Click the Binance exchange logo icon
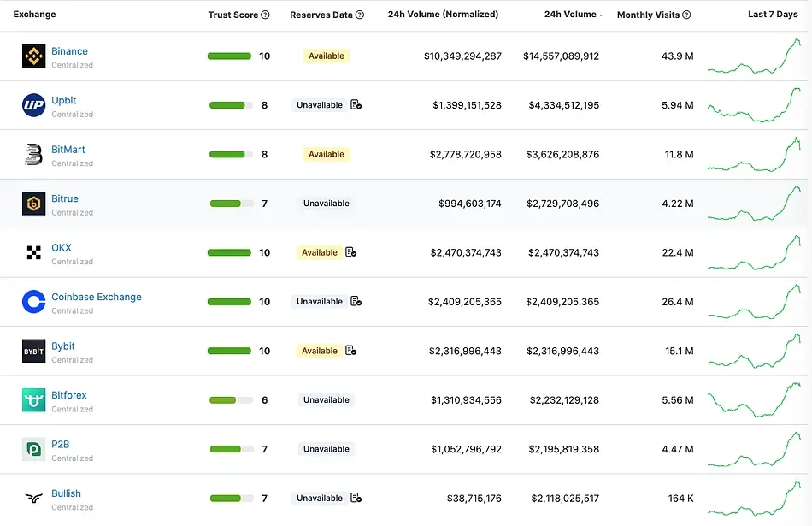Image resolution: width=812 pixels, height=526 pixels. 33,56
